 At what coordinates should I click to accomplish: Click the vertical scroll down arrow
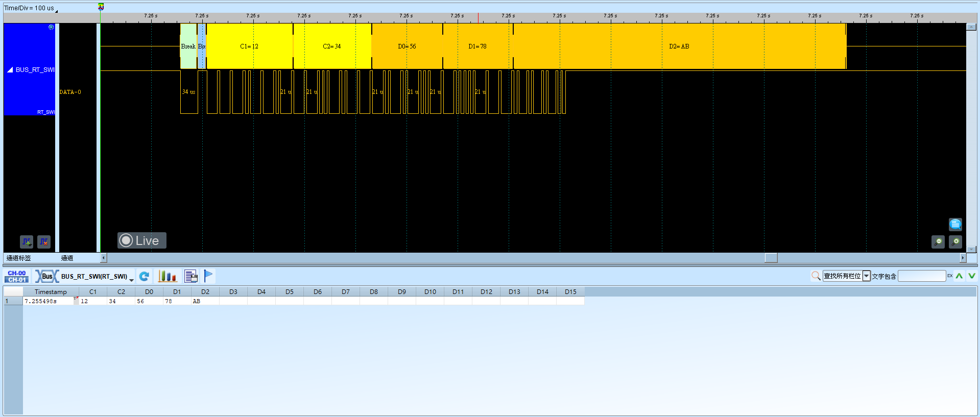click(971, 250)
